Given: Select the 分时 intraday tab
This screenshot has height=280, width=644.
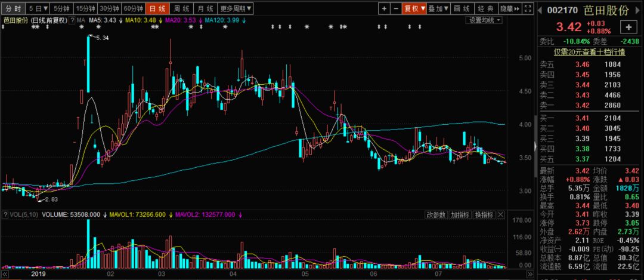Looking at the screenshot, I should pos(13,8).
